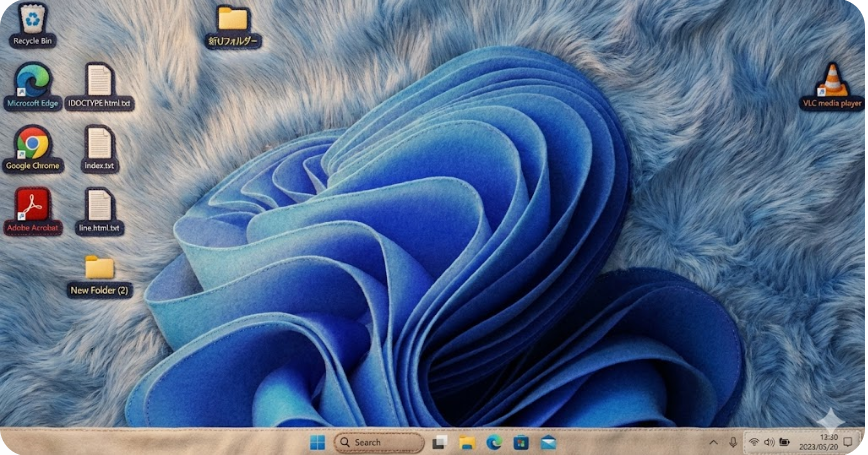This screenshot has width=868, height=455.
Task: Select the Adobe Acrobat desktop shortcut
Action: pos(33,211)
